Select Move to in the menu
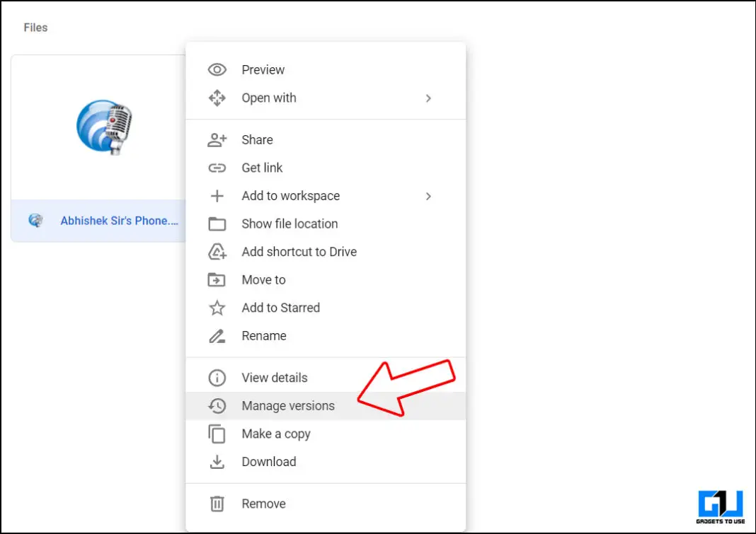 [x=263, y=280]
